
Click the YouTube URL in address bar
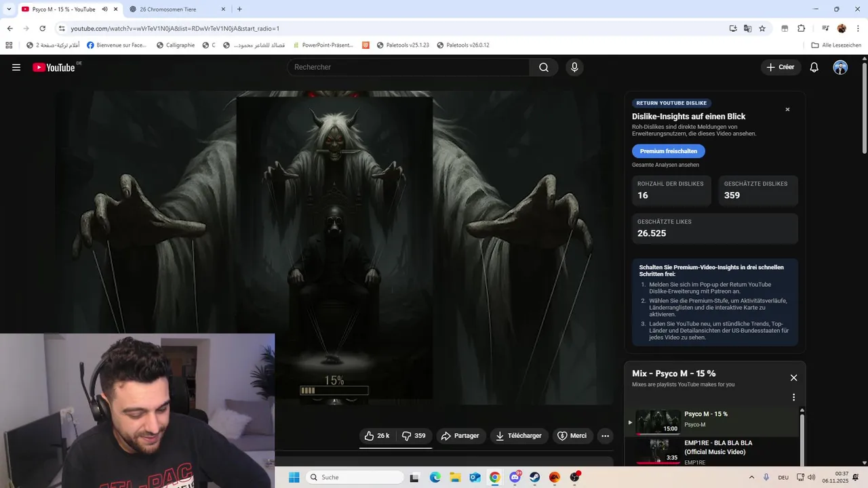click(x=175, y=28)
